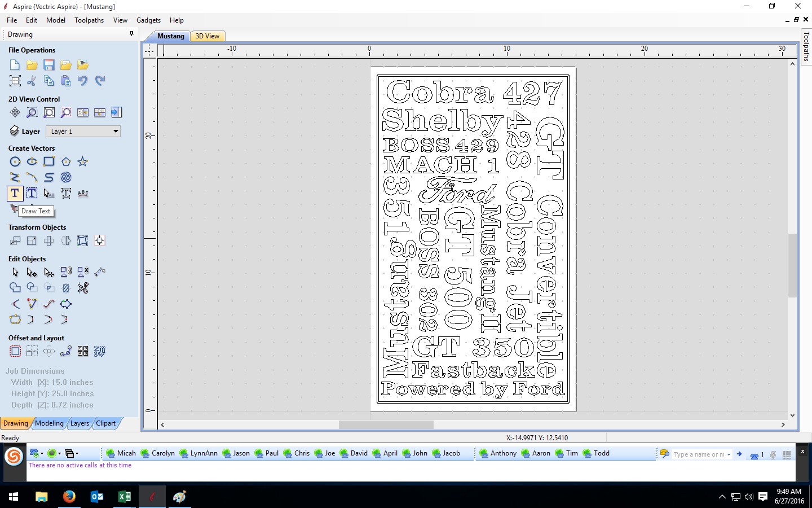Create a new file icon
This screenshot has width=812, height=508.
point(15,65)
